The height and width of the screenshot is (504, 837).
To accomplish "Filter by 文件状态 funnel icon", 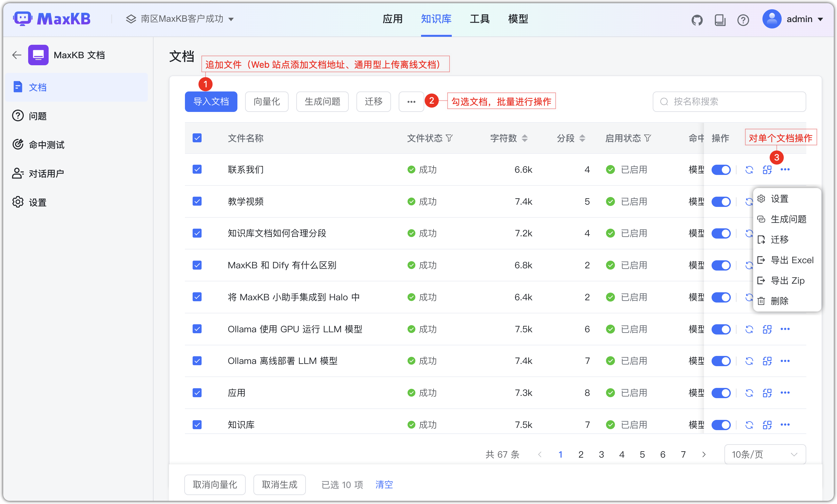I will (x=450, y=138).
